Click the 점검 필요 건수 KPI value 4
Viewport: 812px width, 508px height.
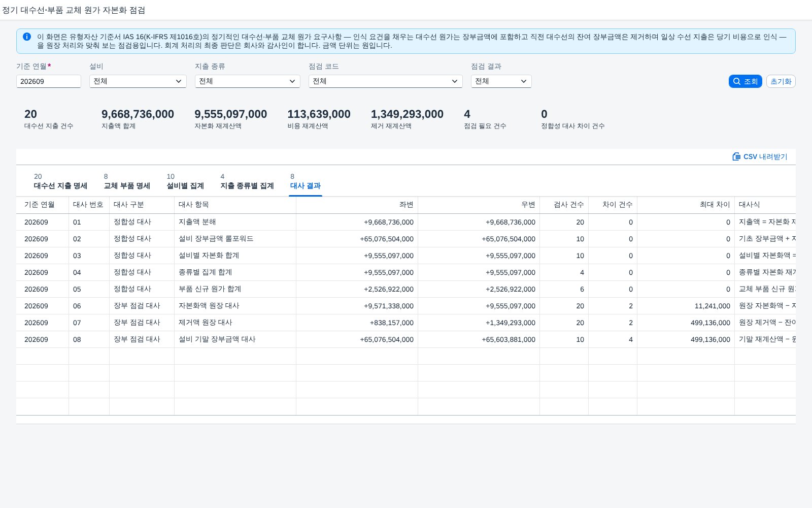tap(467, 114)
